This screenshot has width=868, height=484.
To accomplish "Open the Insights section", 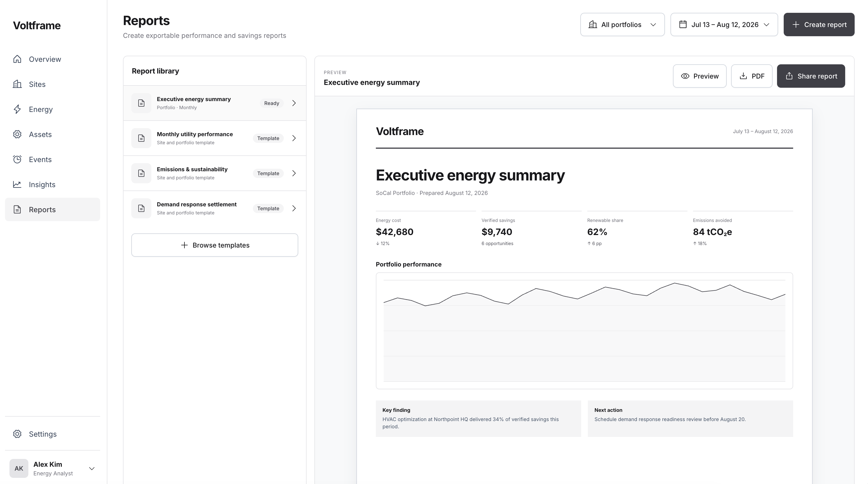I will point(53,184).
